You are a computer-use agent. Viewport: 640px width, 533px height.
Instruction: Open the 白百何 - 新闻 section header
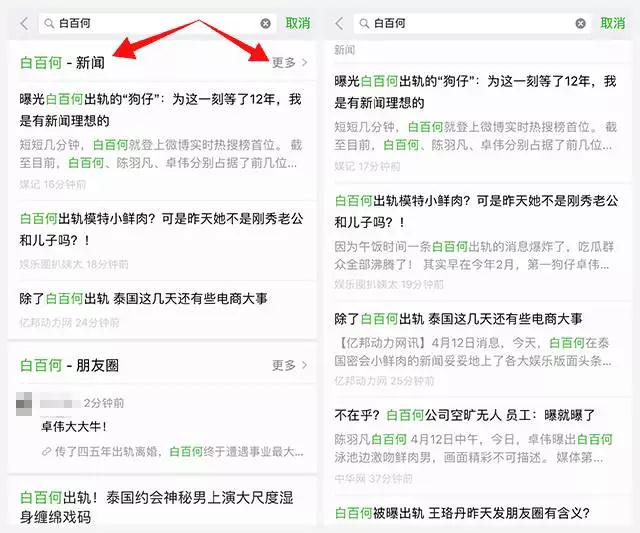[62, 63]
